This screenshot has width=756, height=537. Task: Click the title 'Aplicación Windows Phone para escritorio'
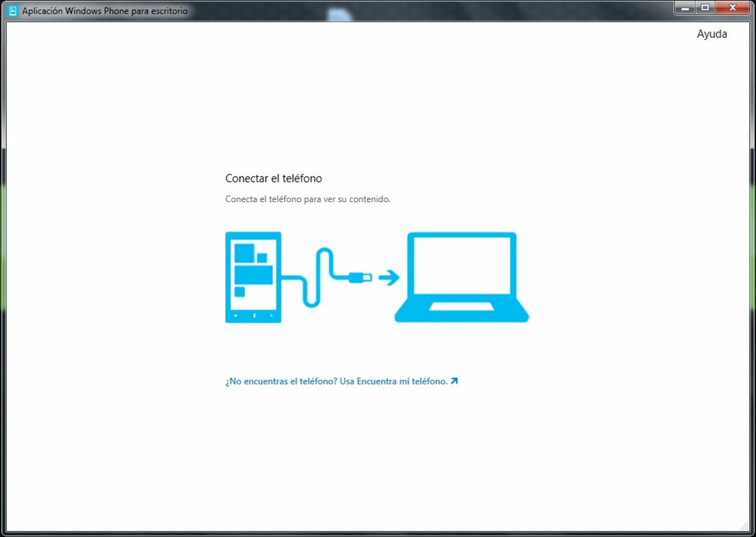[x=105, y=11]
